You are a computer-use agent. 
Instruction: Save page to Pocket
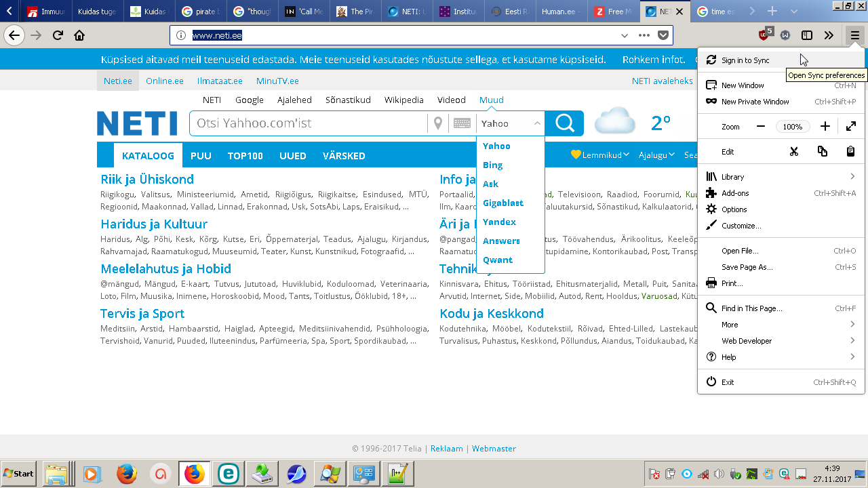[663, 35]
